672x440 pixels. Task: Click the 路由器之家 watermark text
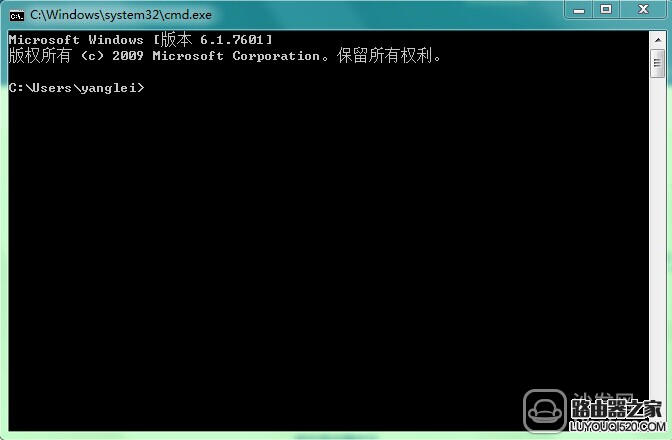pos(616,408)
